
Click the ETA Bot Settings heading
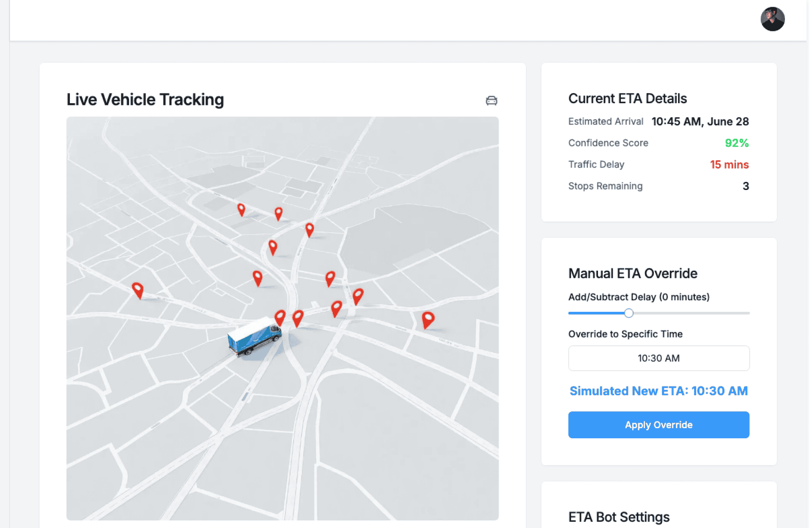619,517
